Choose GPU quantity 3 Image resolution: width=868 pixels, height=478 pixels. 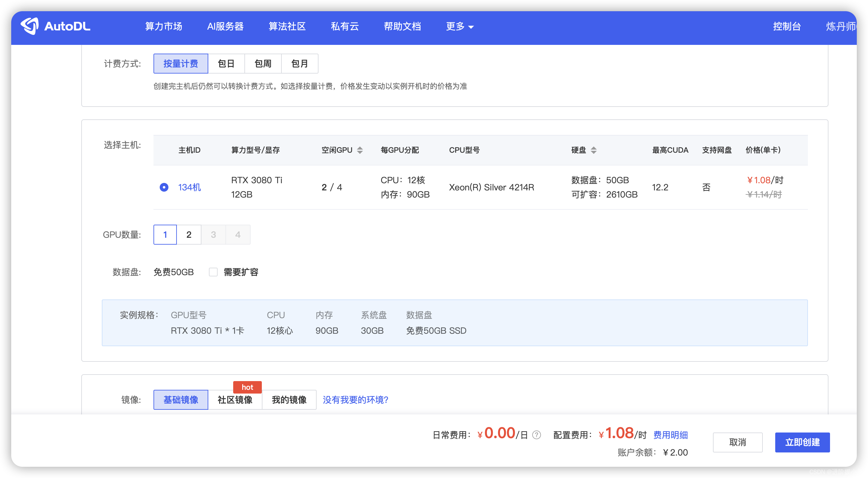tap(213, 234)
